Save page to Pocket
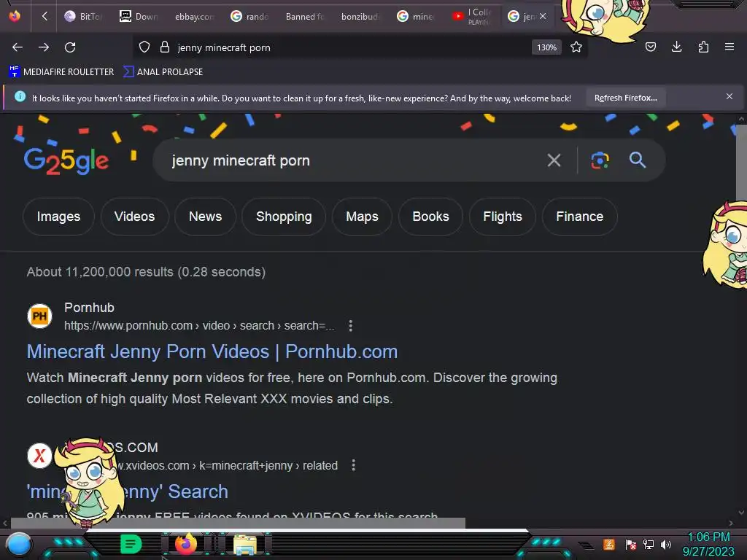The image size is (747, 560). (x=650, y=47)
